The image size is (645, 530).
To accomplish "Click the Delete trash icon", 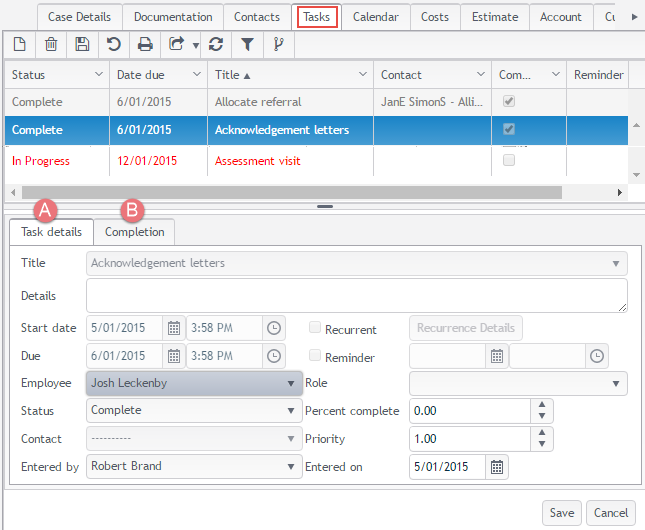I will [51, 44].
